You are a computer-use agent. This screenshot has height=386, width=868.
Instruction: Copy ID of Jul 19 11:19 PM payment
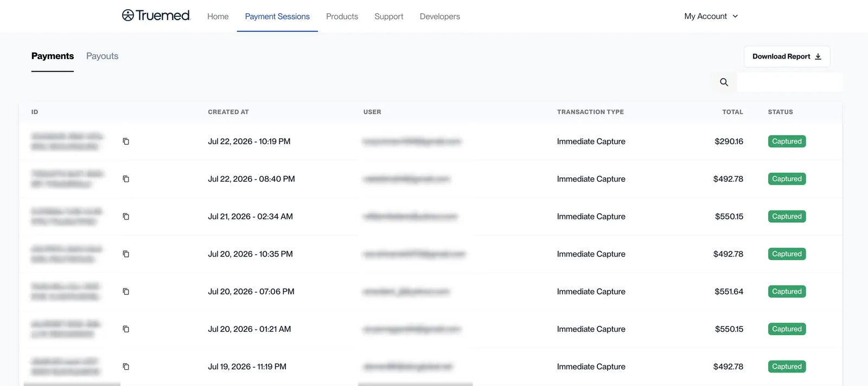coord(126,366)
